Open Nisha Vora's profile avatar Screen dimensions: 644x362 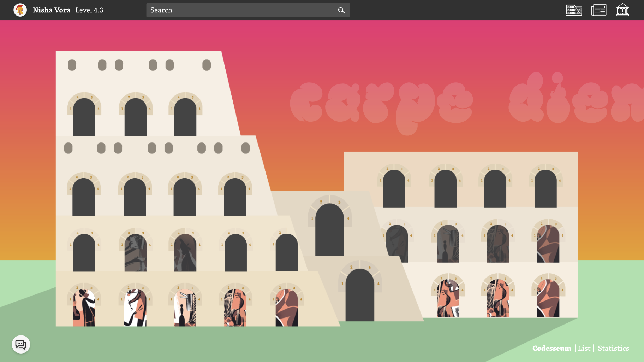click(x=20, y=10)
